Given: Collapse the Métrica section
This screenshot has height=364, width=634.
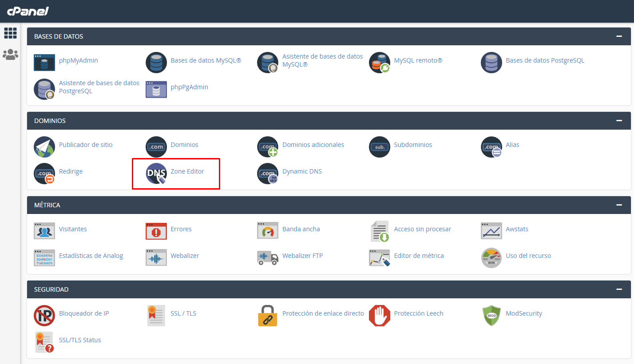Looking at the screenshot, I should point(619,205).
